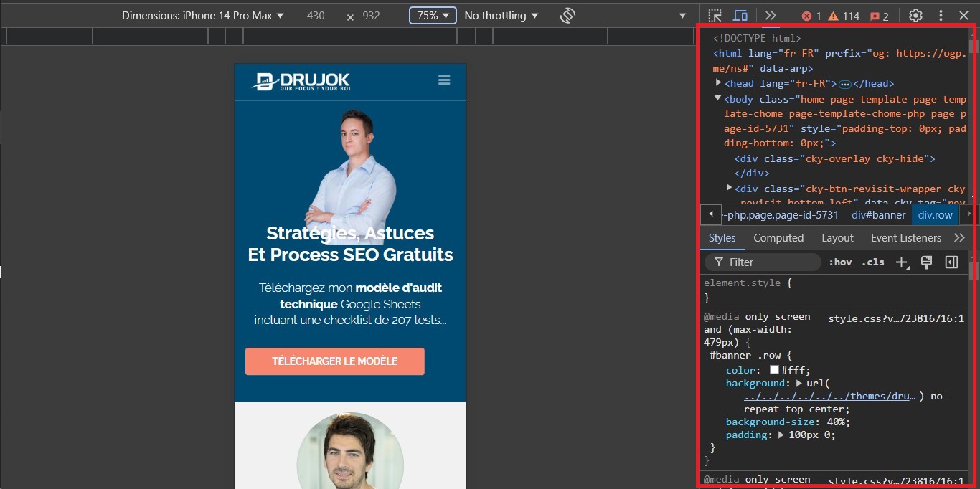Expand the cky-btn-revisit-wrapper div node
980x489 pixels.
tap(730, 188)
